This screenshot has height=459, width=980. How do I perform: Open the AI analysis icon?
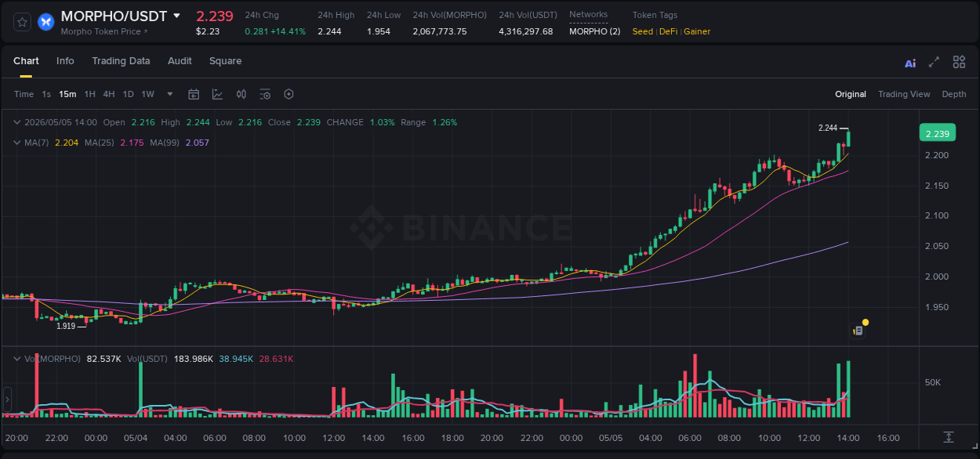tap(910, 63)
